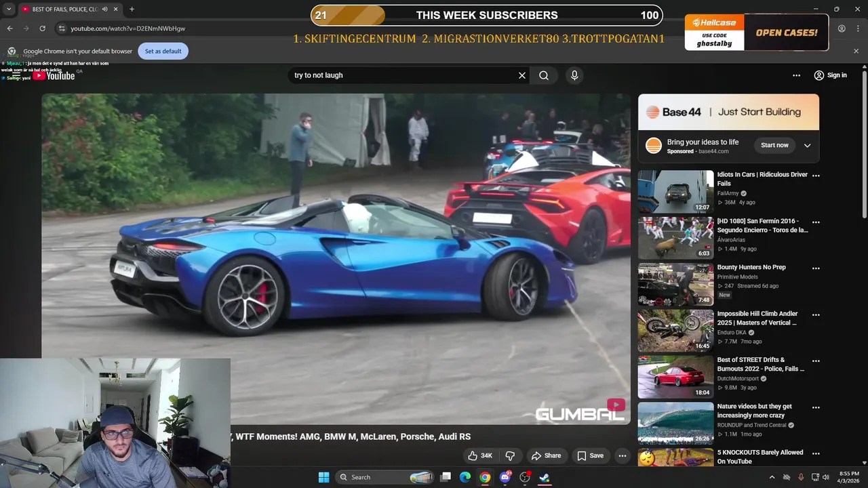The width and height of the screenshot is (868, 488).
Task: Open San Fermín 2016 video title
Action: [x=762, y=226]
